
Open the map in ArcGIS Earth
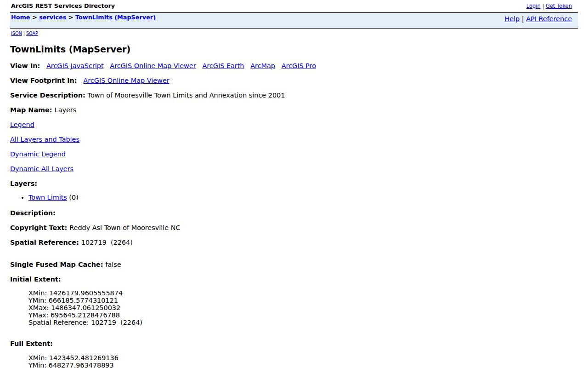tap(223, 66)
